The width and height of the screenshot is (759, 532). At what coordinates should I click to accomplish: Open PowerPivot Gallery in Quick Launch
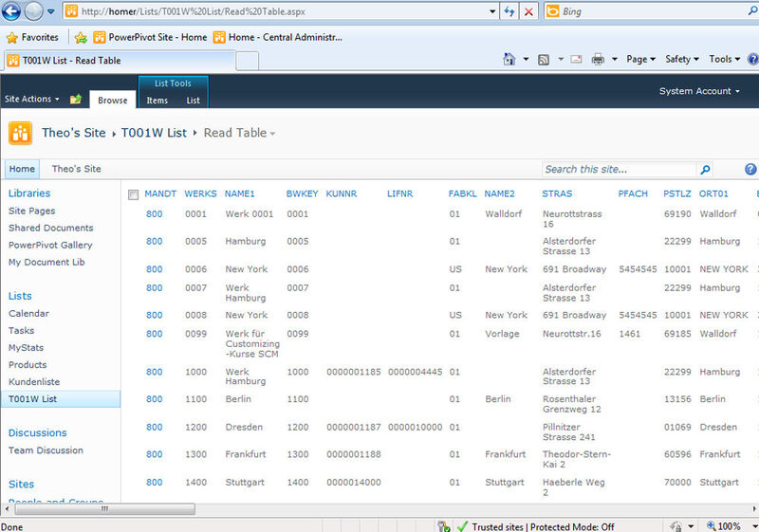click(50, 246)
